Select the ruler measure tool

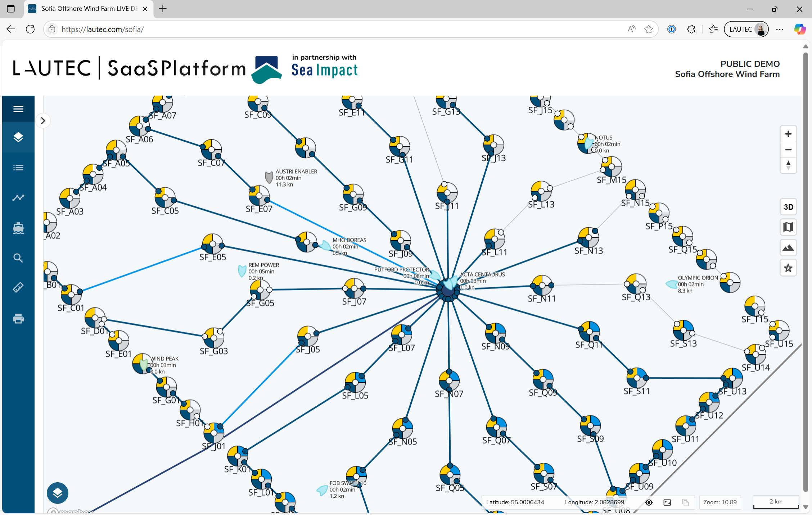point(18,287)
